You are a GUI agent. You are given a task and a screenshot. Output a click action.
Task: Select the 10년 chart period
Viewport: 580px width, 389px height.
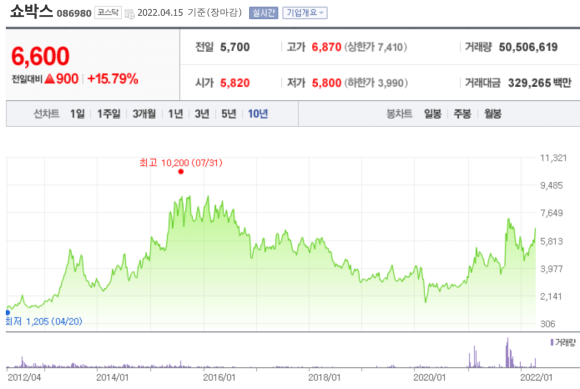coord(257,114)
